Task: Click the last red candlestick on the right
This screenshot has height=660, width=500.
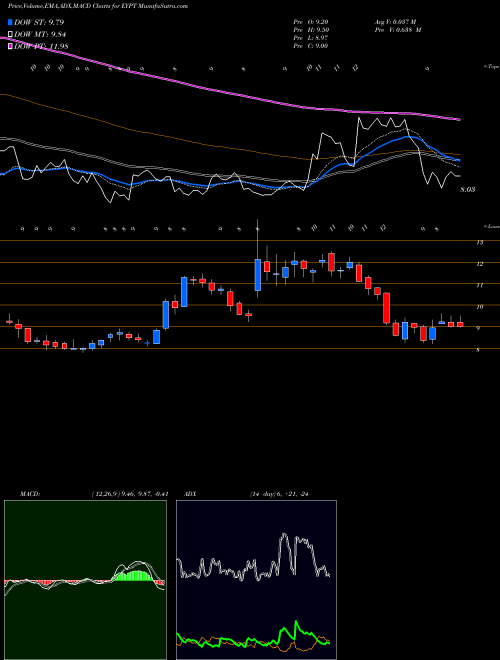Action: (x=460, y=325)
